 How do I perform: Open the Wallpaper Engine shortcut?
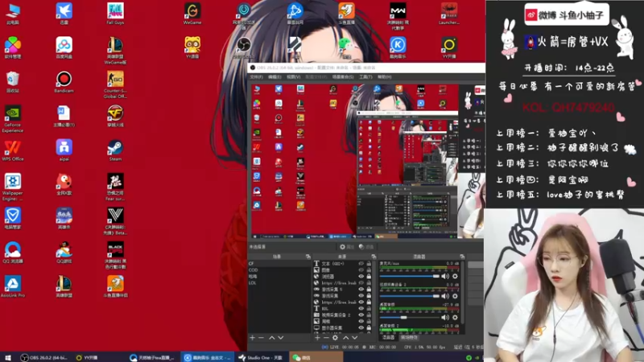[x=13, y=187]
